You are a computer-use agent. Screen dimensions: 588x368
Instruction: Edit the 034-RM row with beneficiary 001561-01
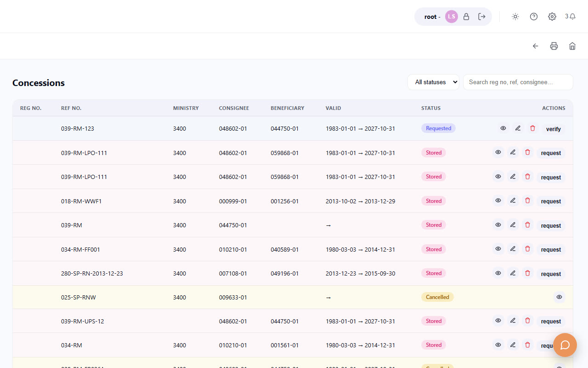[x=513, y=345]
